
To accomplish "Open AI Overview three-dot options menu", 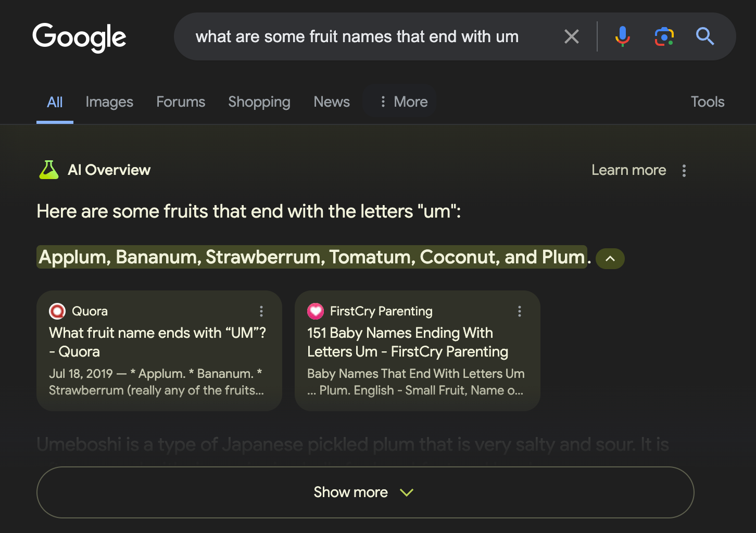I will pos(684,171).
